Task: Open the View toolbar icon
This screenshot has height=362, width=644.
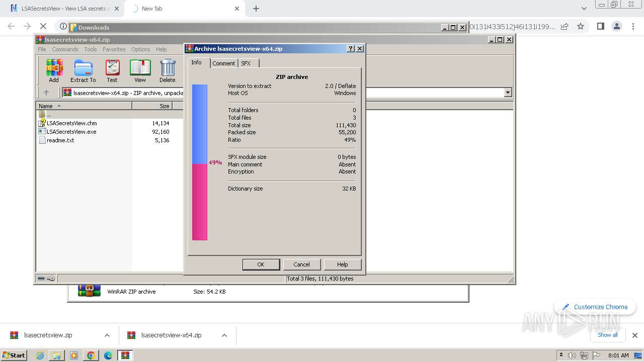Action: point(140,70)
